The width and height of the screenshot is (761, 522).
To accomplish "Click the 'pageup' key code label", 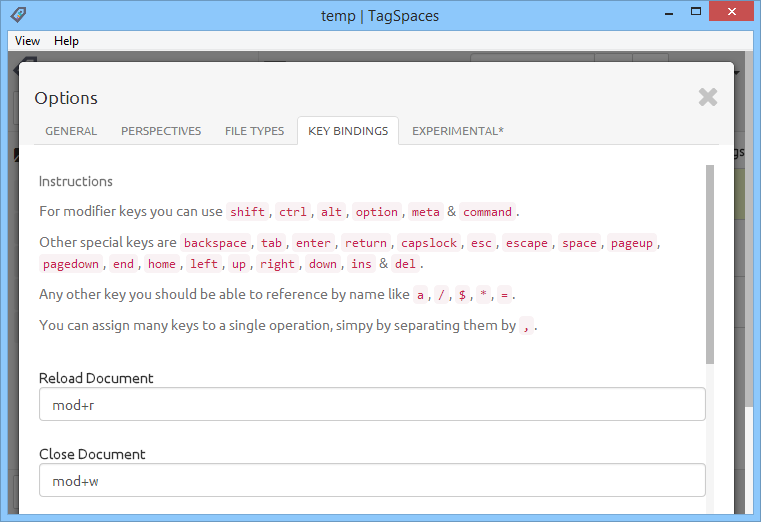I will (x=632, y=243).
